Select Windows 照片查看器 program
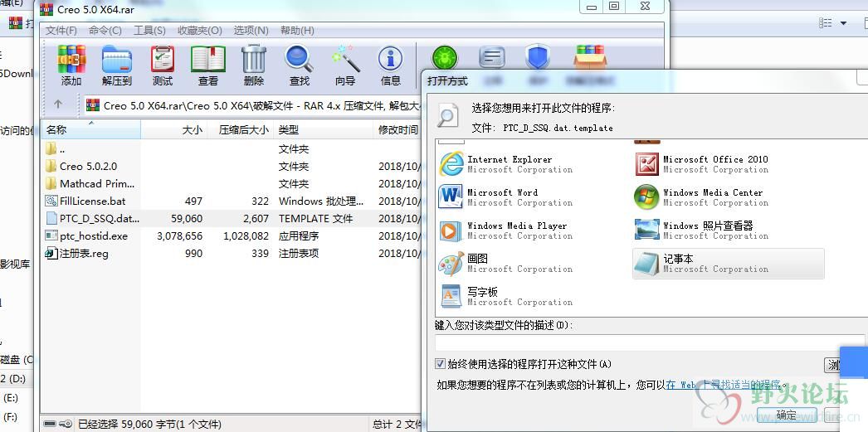 pyautogui.click(x=702, y=231)
